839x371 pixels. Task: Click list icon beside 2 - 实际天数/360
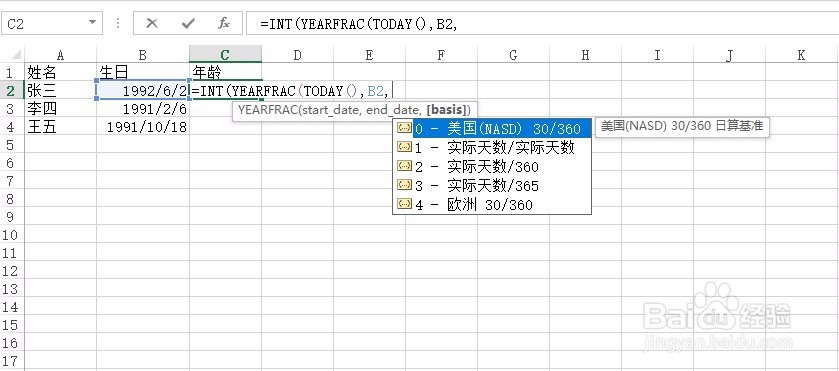pyautogui.click(x=405, y=166)
